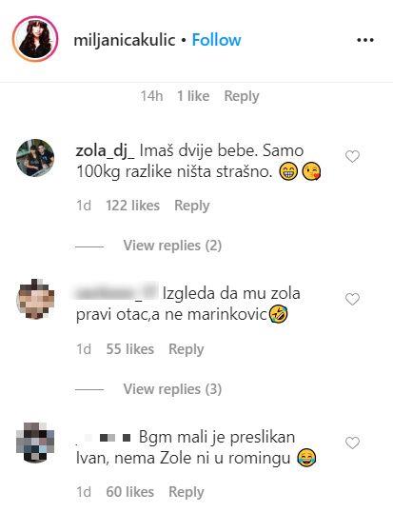View the 55 likes list

[x=130, y=349]
